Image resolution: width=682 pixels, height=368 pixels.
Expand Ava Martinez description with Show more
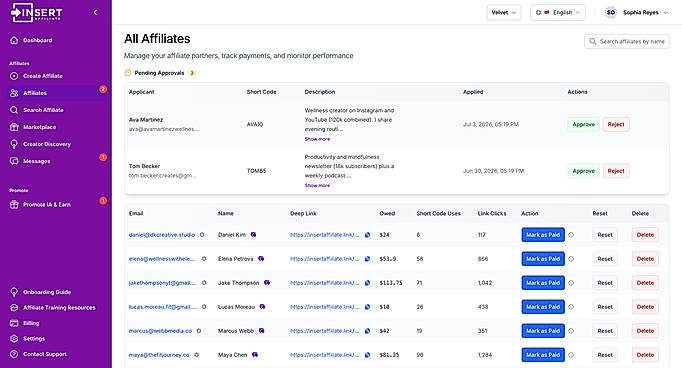pyautogui.click(x=317, y=139)
